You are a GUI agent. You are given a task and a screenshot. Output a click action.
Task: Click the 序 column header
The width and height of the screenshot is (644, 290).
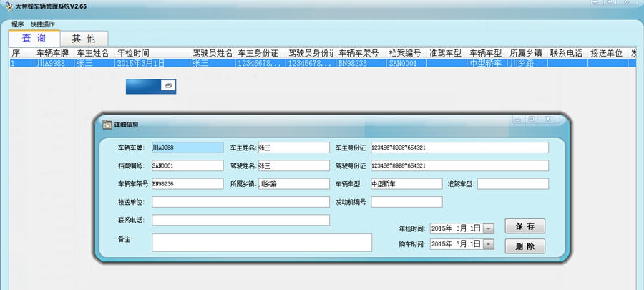pyautogui.click(x=21, y=53)
